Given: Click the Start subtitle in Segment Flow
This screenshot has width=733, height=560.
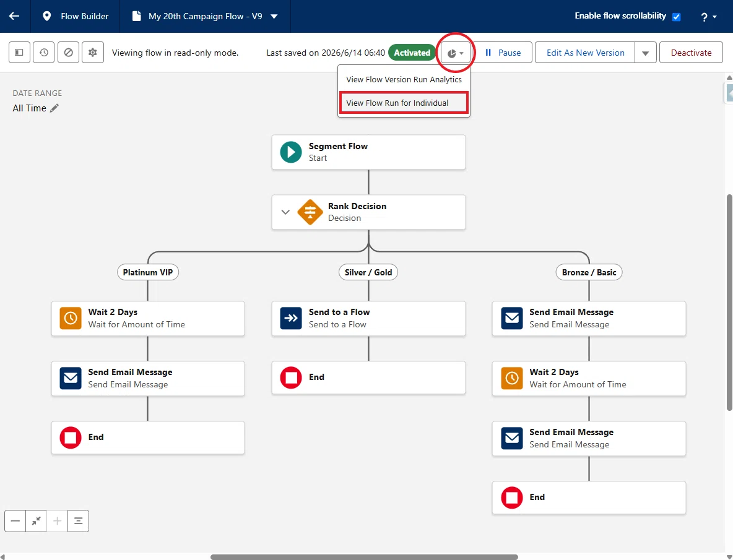Looking at the screenshot, I should click(x=318, y=158).
